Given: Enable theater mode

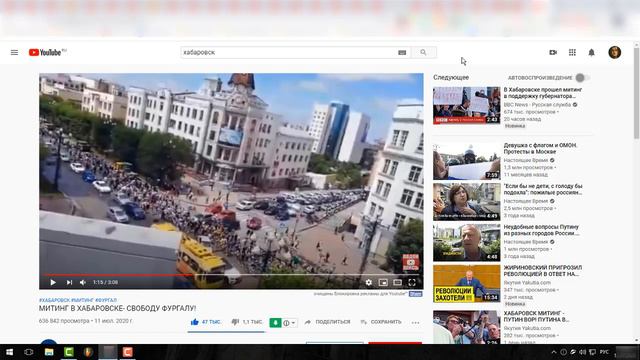Looking at the screenshot, I should coord(398,282).
